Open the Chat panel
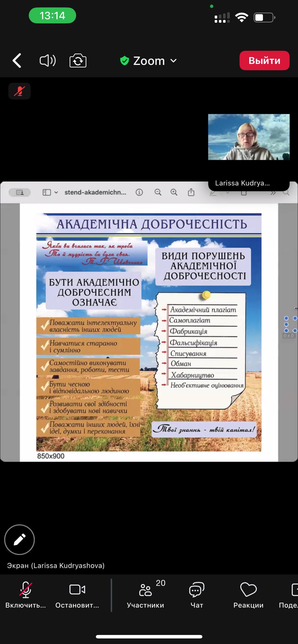Viewport: 298px width, 644px height. (197, 595)
